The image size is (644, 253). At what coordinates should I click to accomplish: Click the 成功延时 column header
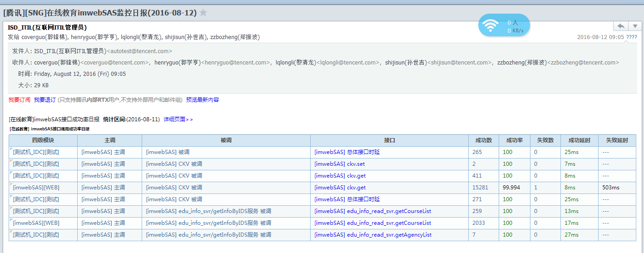(580, 141)
